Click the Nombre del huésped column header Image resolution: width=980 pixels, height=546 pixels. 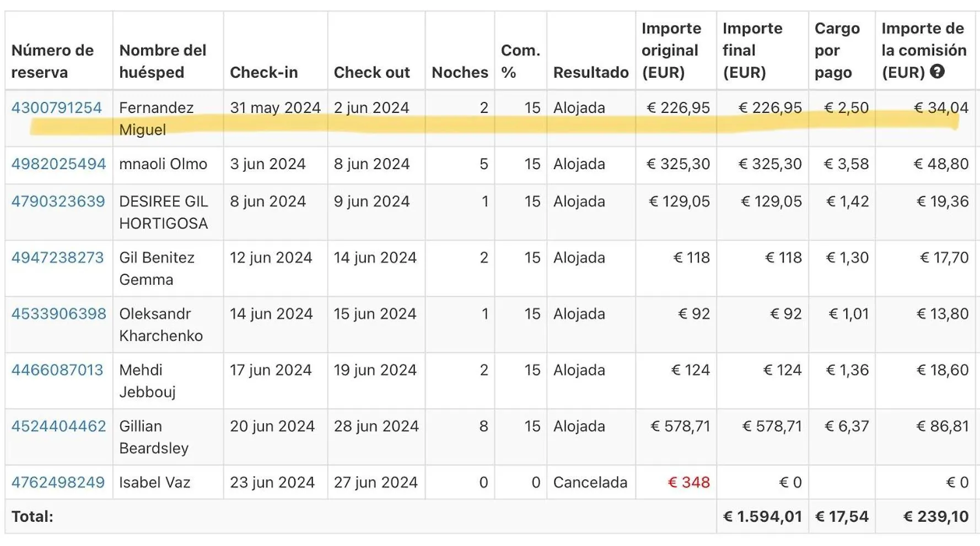coord(163,61)
